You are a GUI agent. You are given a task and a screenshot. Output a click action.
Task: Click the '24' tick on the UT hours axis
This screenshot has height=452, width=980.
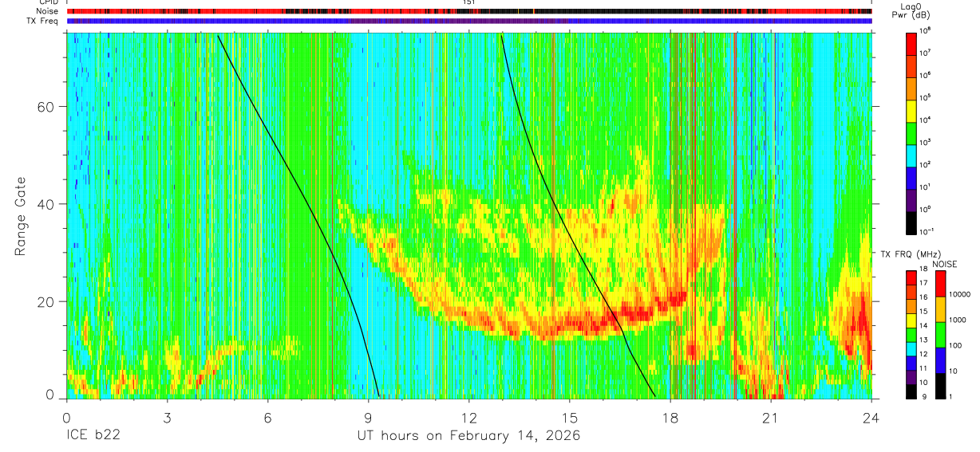871,417
